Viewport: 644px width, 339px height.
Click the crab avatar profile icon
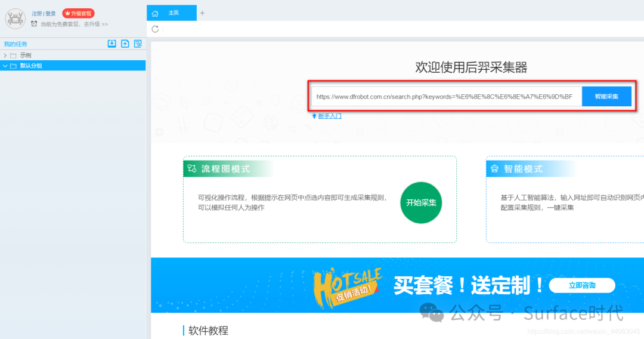click(15, 19)
